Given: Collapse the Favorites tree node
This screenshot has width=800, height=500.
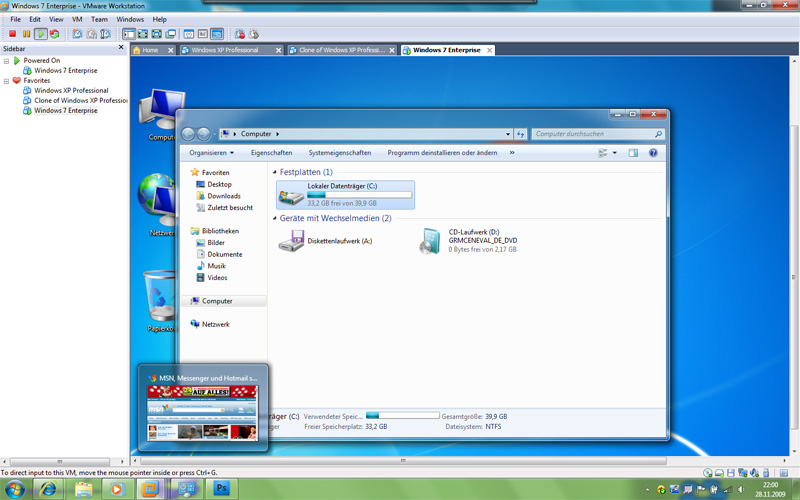Looking at the screenshot, I should 7,81.
